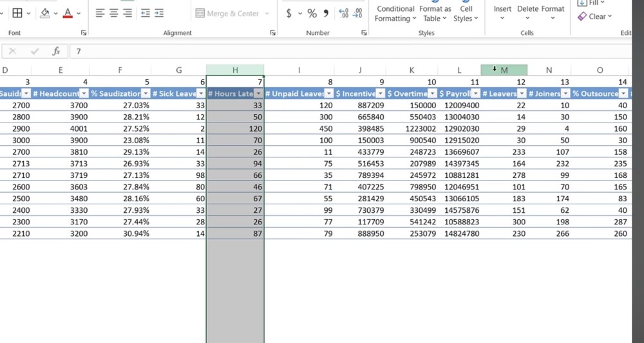644x343 pixels.
Task: Select Unpaid Leaves cell 450
Action: click(x=299, y=129)
